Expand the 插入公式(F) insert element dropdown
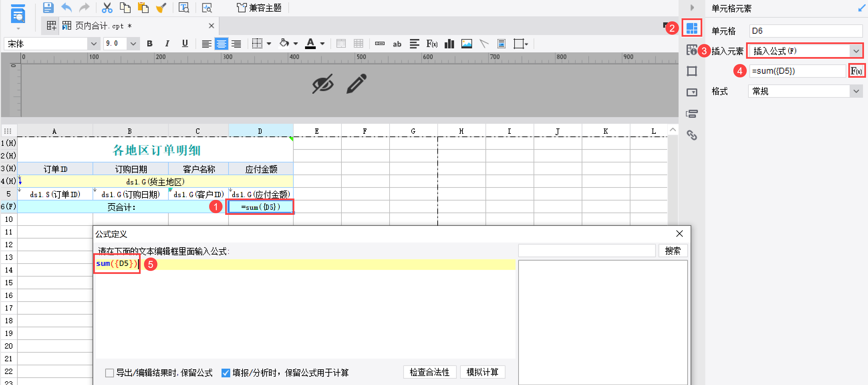This screenshot has width=868, height=385. pos(856,51)
